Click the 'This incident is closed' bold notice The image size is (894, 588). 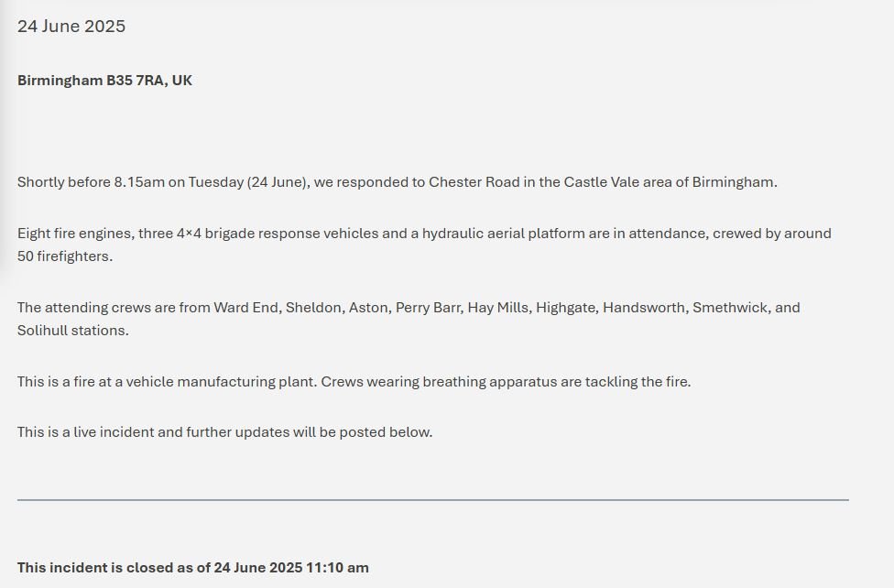click(192, 568)
